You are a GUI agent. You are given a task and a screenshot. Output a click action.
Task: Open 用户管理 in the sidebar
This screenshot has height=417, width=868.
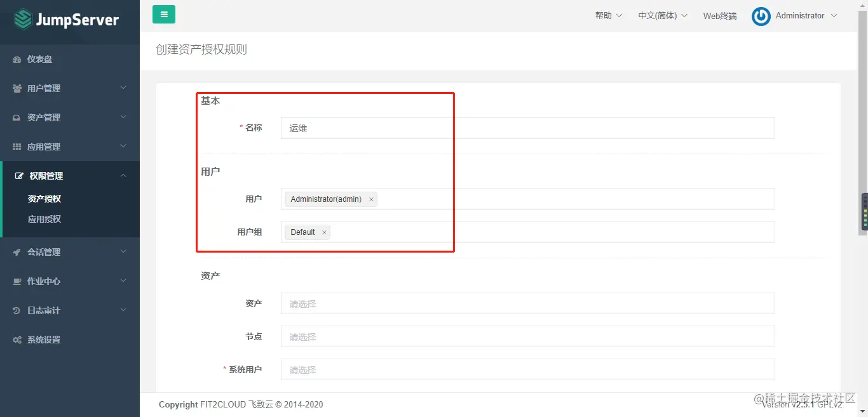70,88
